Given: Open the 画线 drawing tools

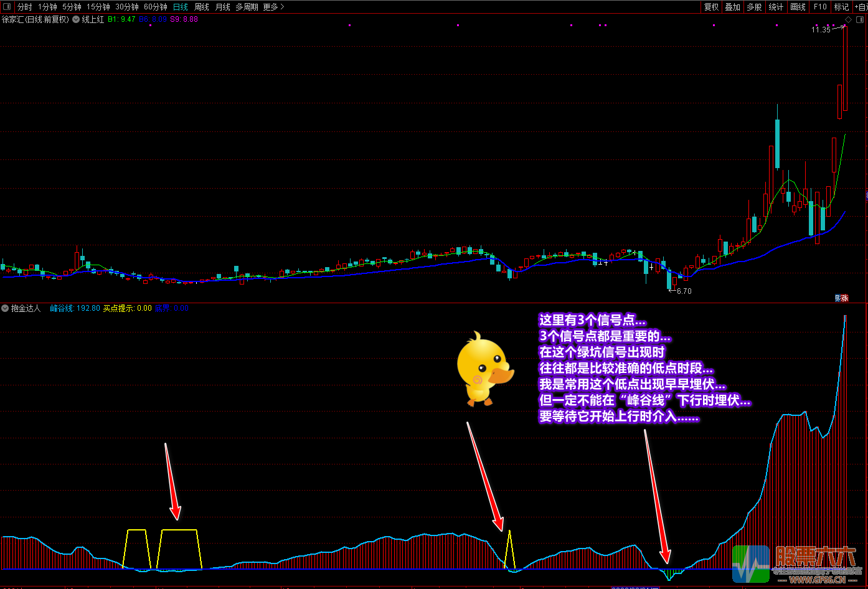Looking at the screenshot, I should [x=798, y=7].
